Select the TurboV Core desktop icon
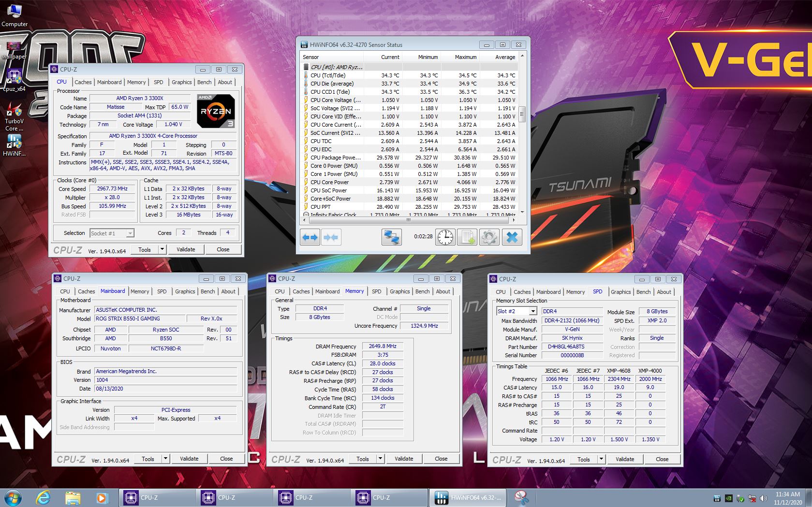The height and width of the screenshot is (507, 812). (14, 116)
